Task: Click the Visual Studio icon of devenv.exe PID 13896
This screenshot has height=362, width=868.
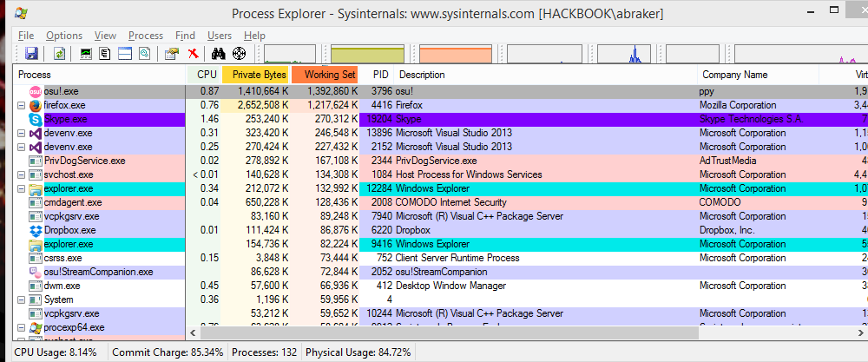Action: 36,133
